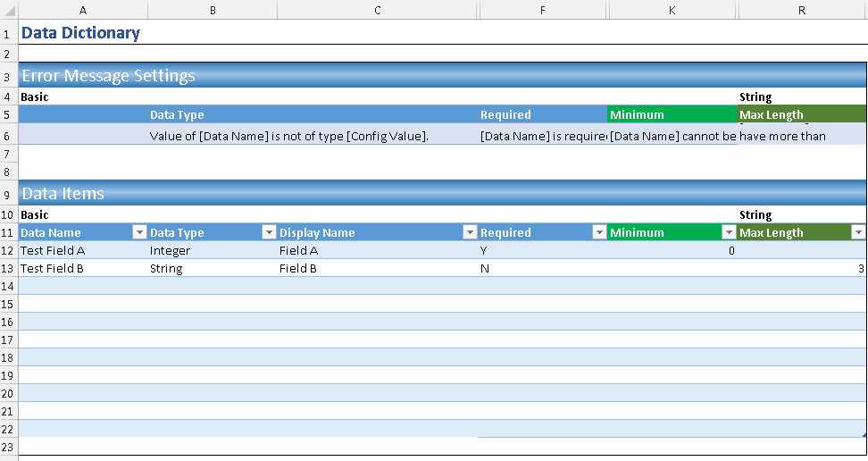Click the Data Dictionary title cell
868x461 pixels.
(80, 33)
